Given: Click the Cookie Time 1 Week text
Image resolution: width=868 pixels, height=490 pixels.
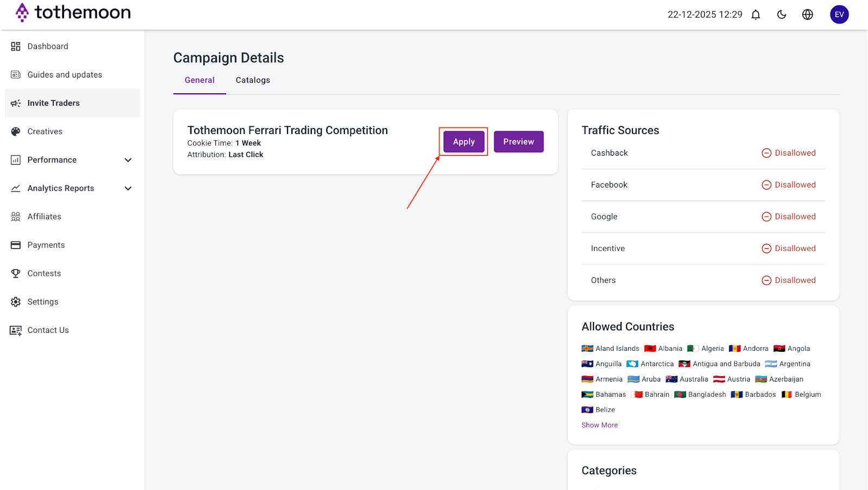Looking at the screenshot, I should (224, 143).
